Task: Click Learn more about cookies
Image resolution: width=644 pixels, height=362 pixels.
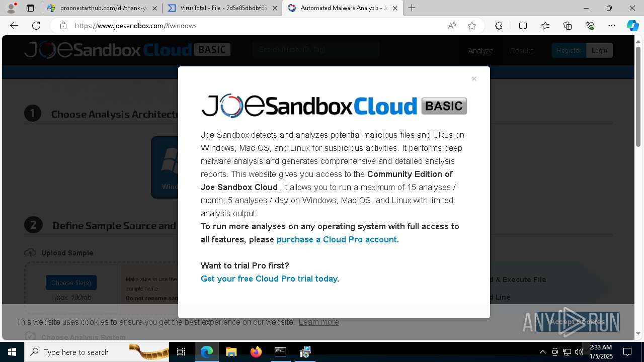Action: pos(318,322)
